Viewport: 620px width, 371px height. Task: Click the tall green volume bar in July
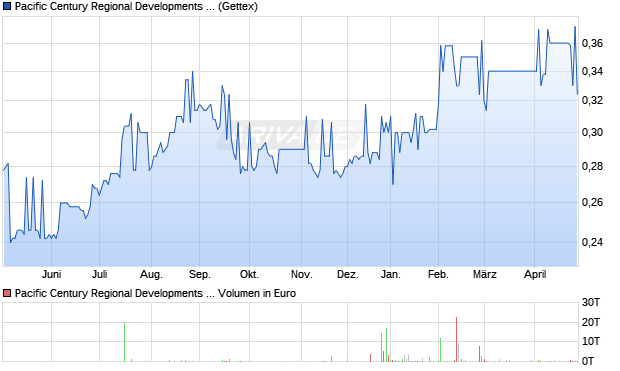coord(125,342)
